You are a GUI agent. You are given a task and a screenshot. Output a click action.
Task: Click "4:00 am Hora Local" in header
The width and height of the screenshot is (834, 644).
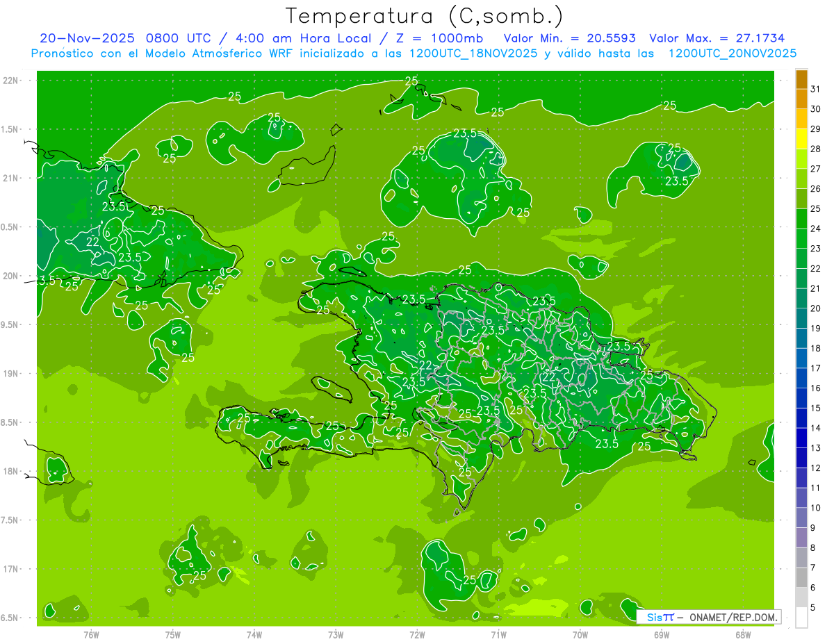coord(301,38)
